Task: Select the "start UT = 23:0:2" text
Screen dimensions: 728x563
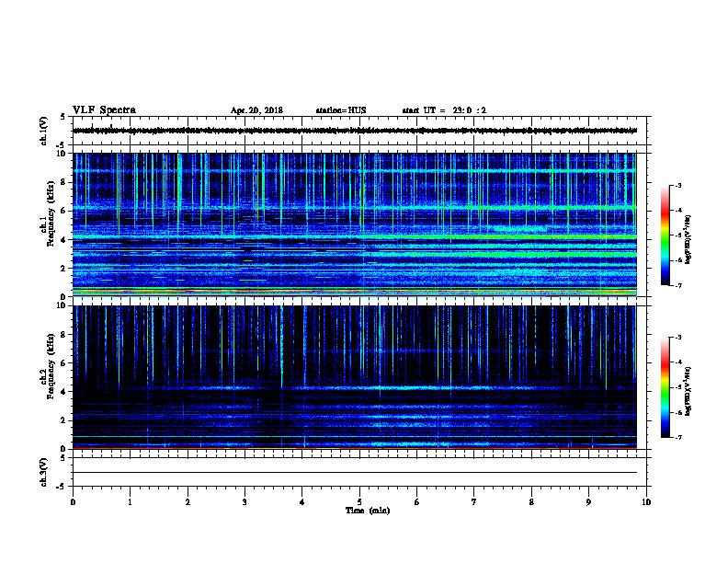Action: pos(444,110)
